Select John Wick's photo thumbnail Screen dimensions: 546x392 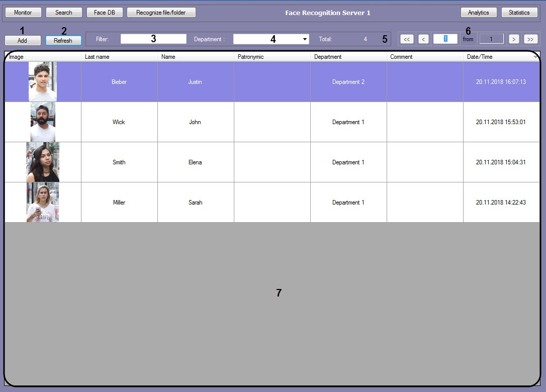(43, 122)
